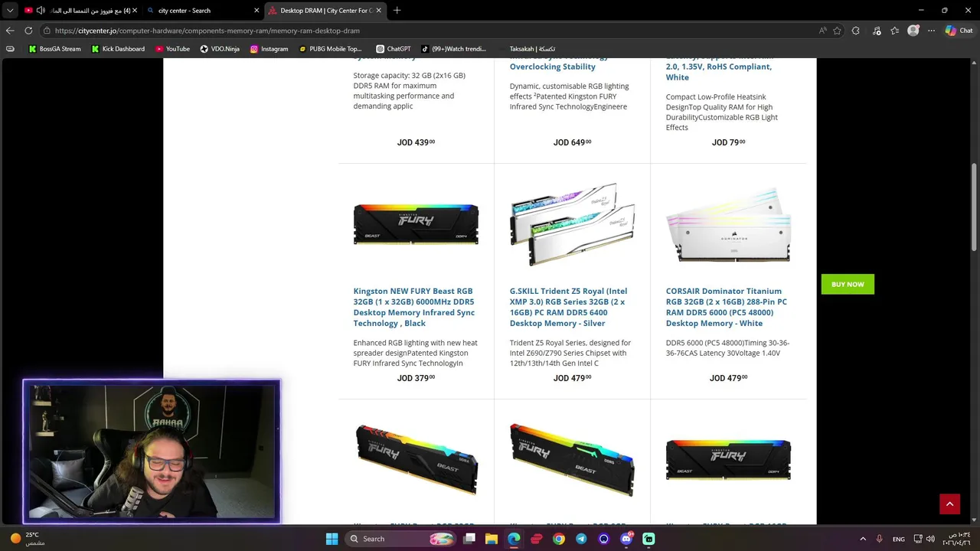980x551 pixels.
Task: Open Kingston NEW FURY Beast RGB 32GB link
Action: pyautogui.click(x=413, y=307)
